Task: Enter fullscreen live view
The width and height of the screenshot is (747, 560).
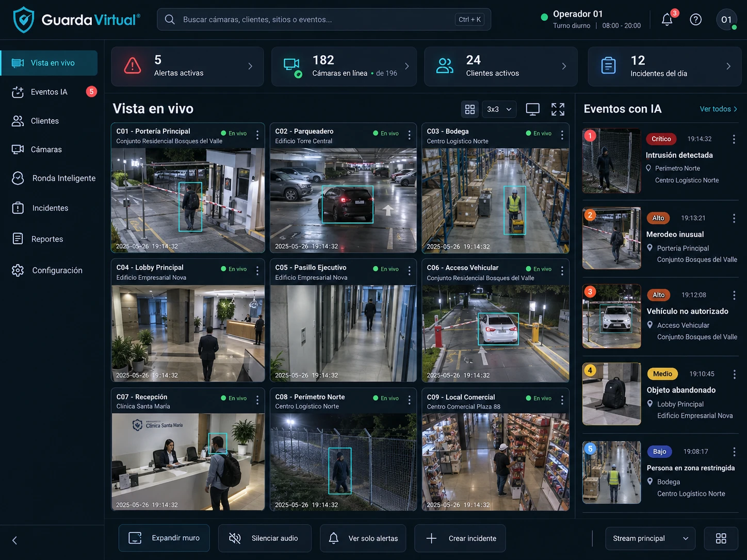Action: point(558,109)
